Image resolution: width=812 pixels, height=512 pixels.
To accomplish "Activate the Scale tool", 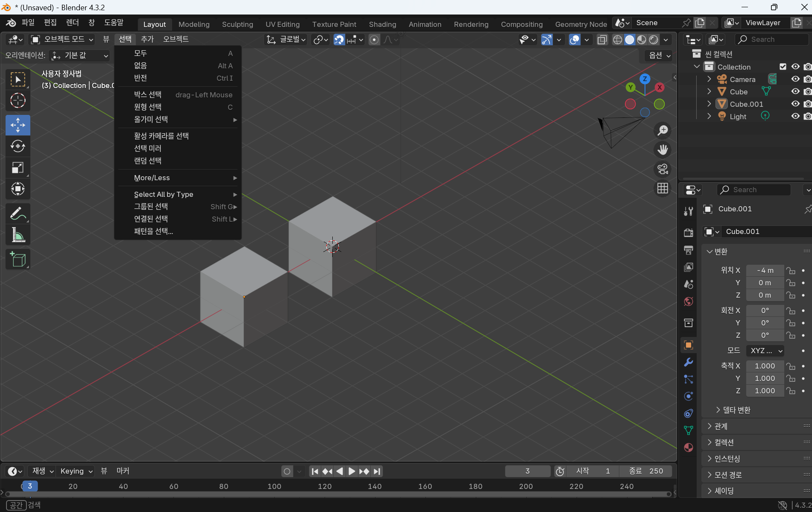I will [x=18, y=167].
